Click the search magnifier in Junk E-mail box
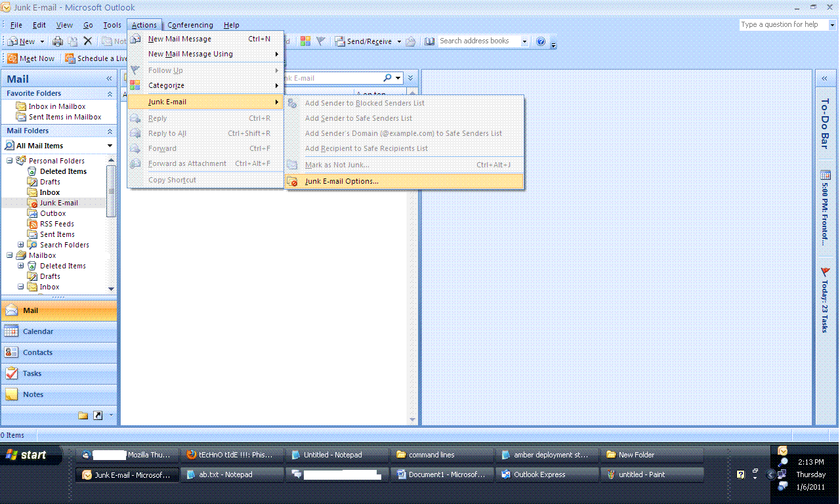 tap(388, 78)
